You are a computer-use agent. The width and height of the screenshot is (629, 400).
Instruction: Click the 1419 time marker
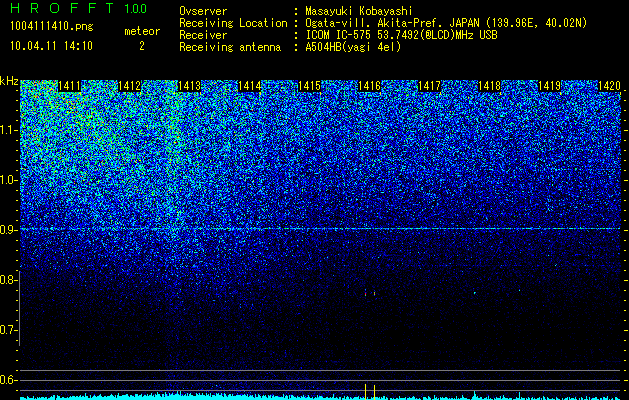tap(549, 86)
